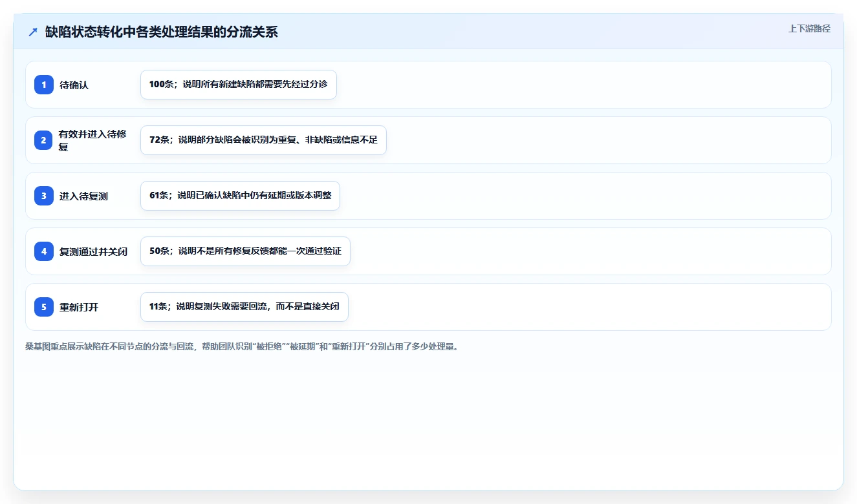
Task: Select step badge number 1
Action: click(44, 85)
